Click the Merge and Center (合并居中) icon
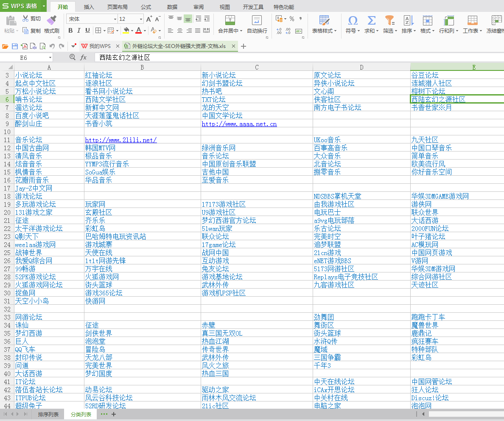 (230, 20)
